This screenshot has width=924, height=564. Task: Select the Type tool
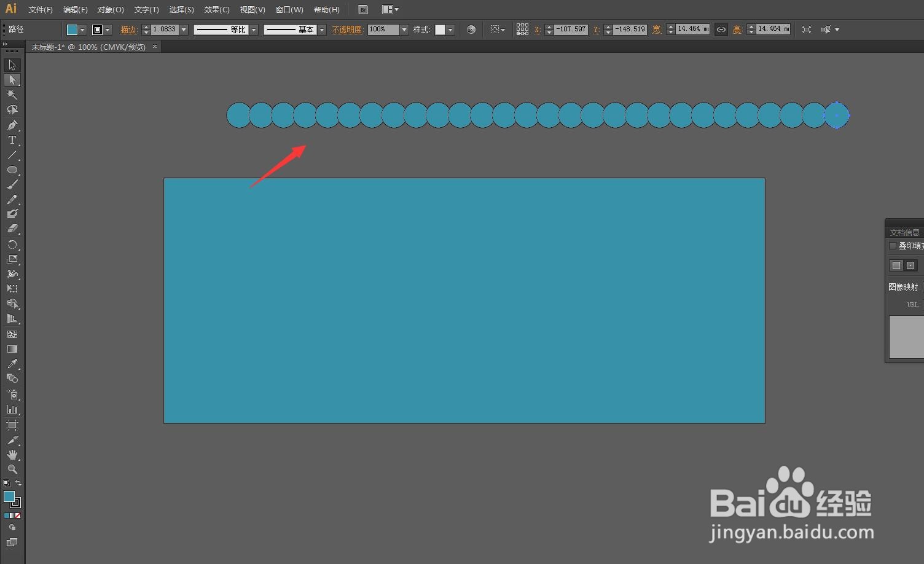[x=12, y=140]
